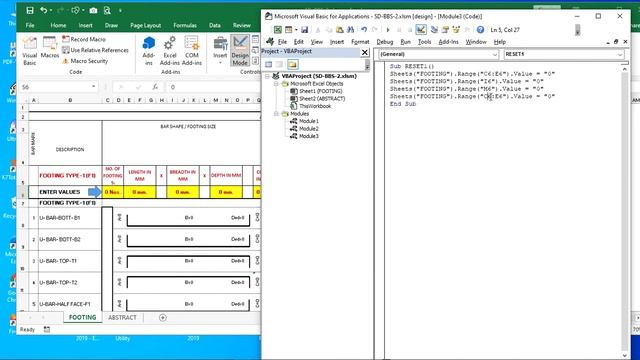The height and width of the screenshot is (360, 640).
Task: Click Paste icon in VBA toolbar
Action: click(x=340, y=30)
